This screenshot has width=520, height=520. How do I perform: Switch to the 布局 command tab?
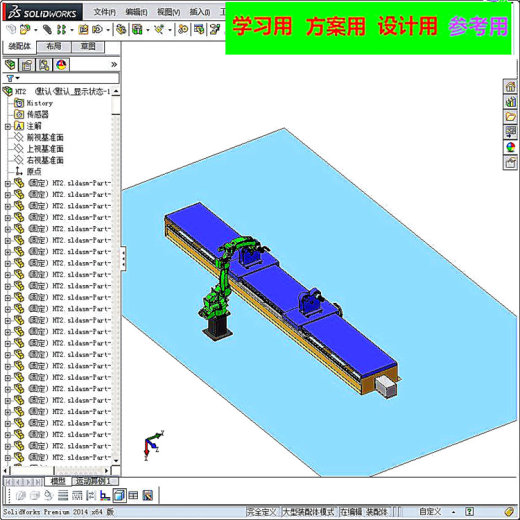click(54, 46)
